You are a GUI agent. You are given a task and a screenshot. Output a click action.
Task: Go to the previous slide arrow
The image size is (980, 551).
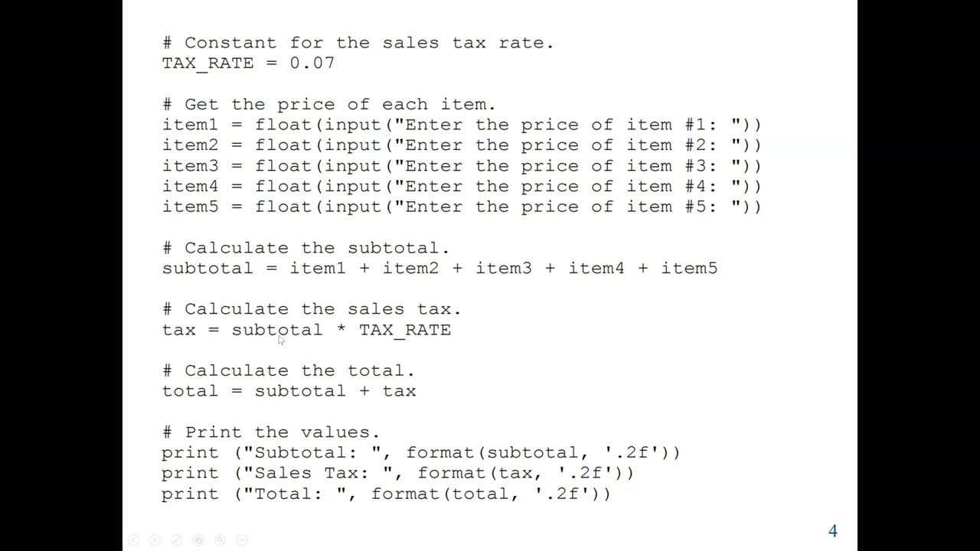point(132,540)
